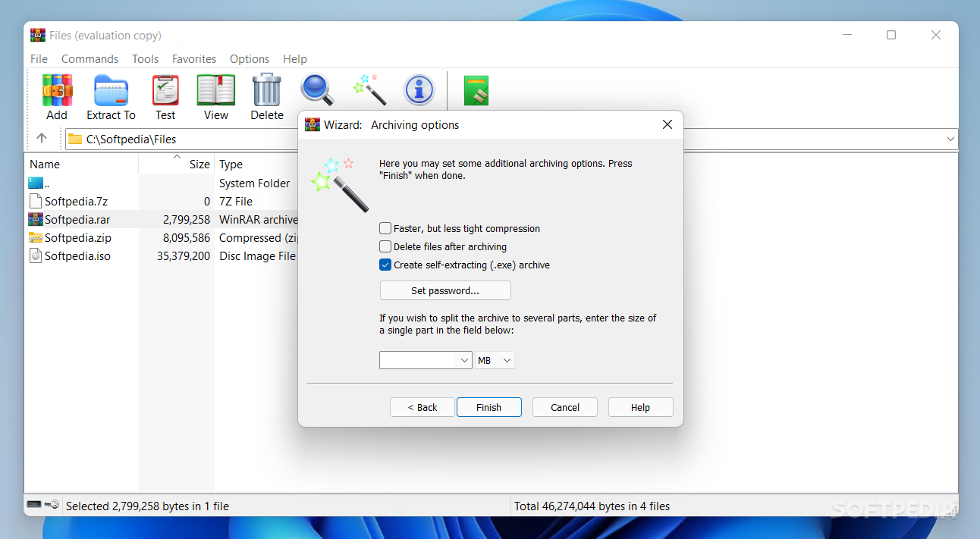
Task: Launch the Wizard wand toolbar icon
Action: point(369,90)
